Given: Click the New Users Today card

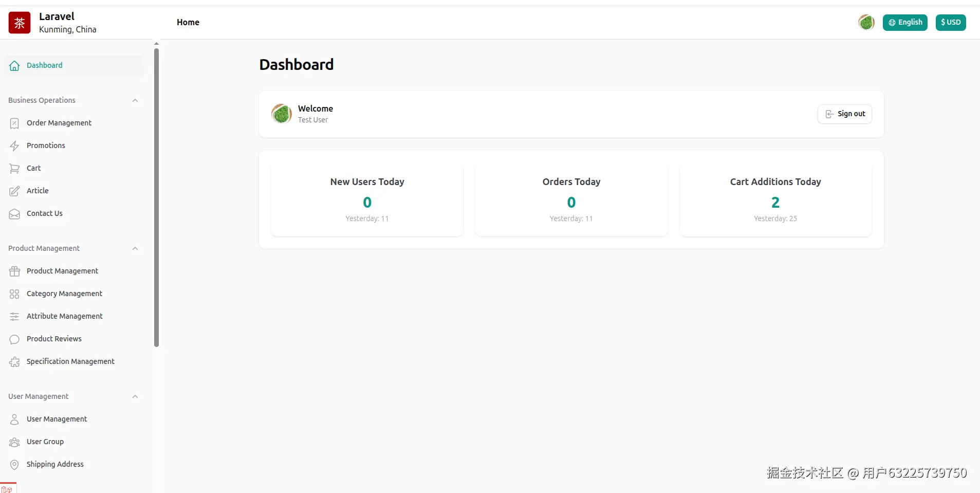Looking at the screenshot, I should click(367, 200).
